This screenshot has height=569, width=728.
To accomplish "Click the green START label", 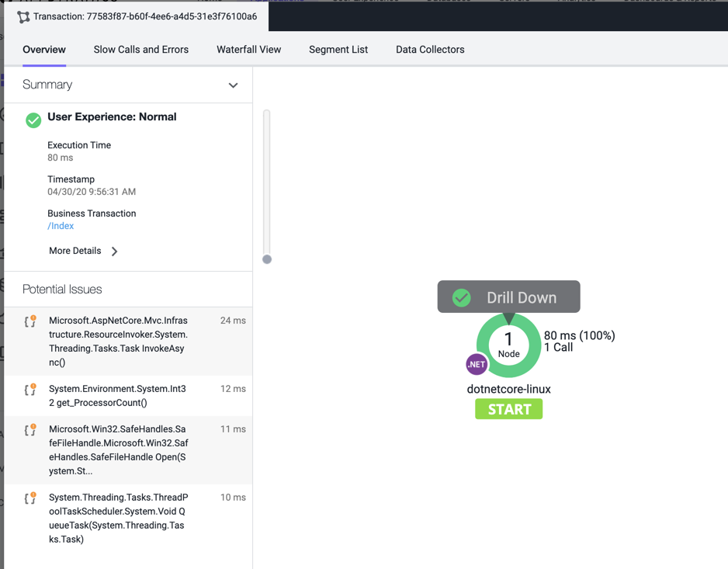I will coord(508,409).
